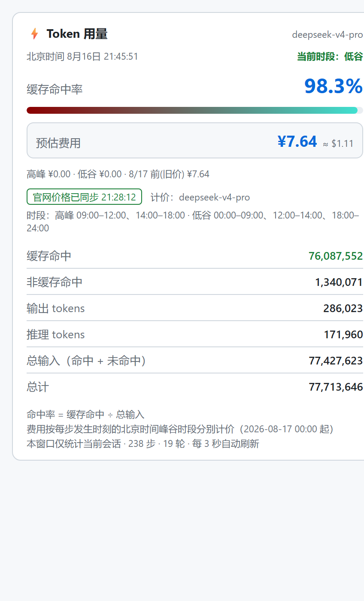Click the '命中率 = 缓存命中 ÷ 总输入' note
The width and height of the screenshot is (364, 601).
85,415
